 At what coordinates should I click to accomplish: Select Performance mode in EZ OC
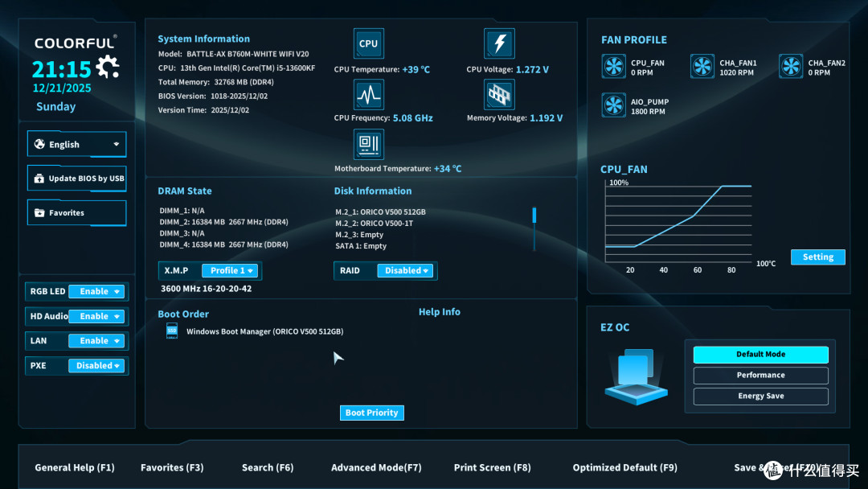point(760,375)
